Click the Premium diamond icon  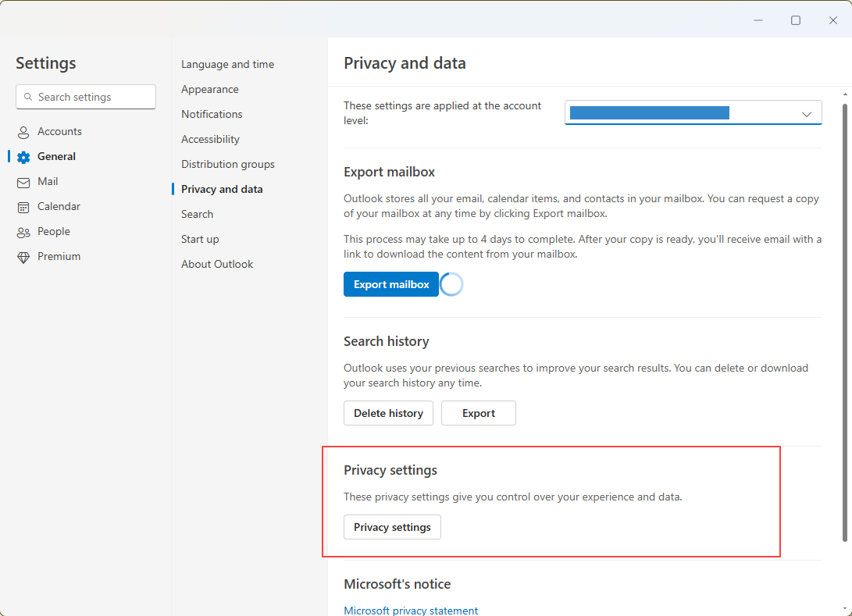[23, 258]
